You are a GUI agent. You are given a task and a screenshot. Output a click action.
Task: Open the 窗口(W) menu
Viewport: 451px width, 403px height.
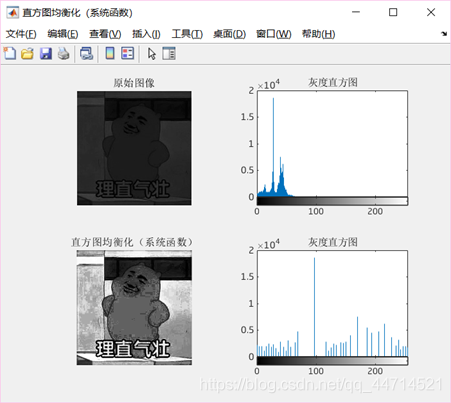click(x=274, y=34)
